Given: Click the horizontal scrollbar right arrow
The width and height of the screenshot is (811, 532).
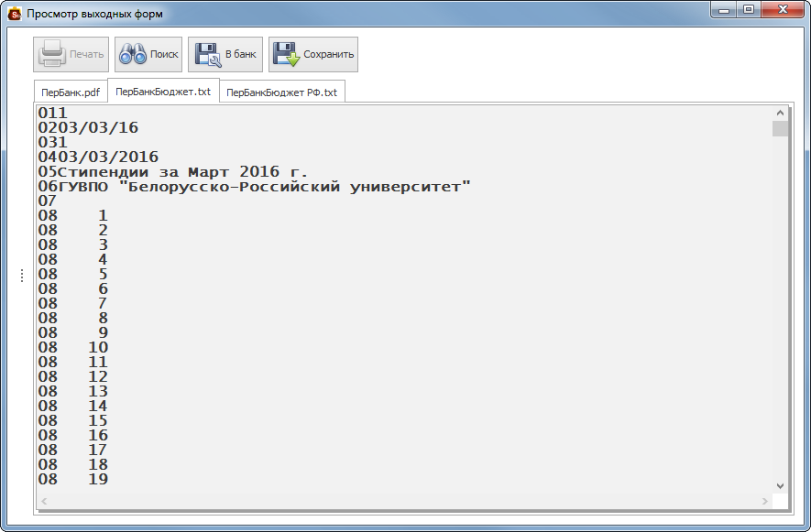Looking at the screenshot, I should click(x=765, y=501).
